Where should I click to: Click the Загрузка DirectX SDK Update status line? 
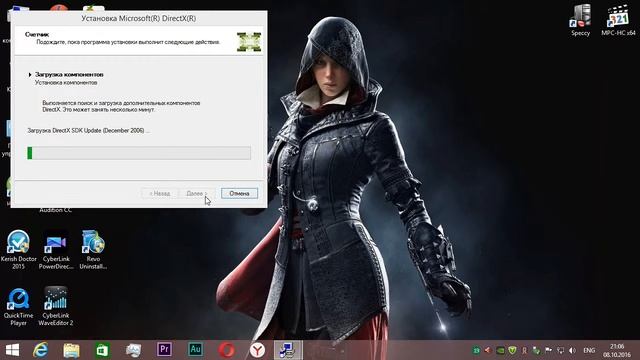coord(88,131)
